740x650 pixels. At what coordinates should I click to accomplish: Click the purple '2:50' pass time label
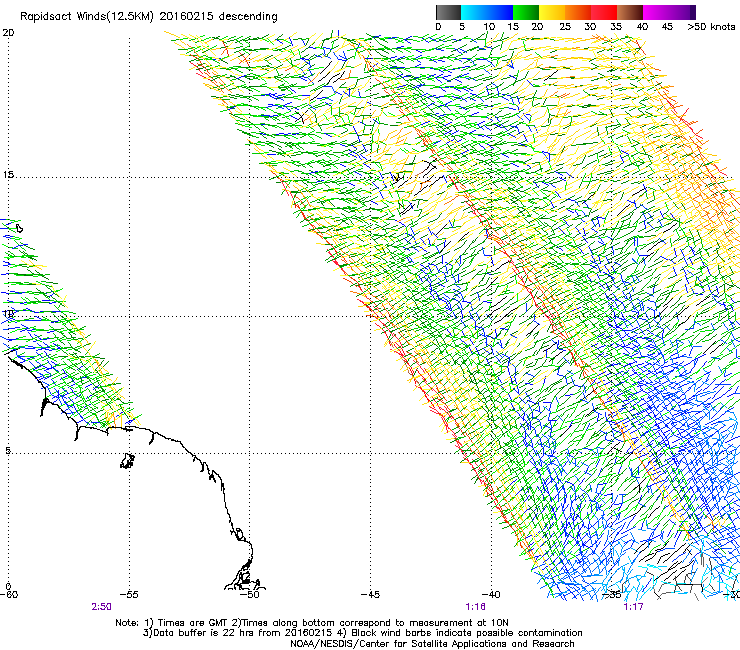101,607
